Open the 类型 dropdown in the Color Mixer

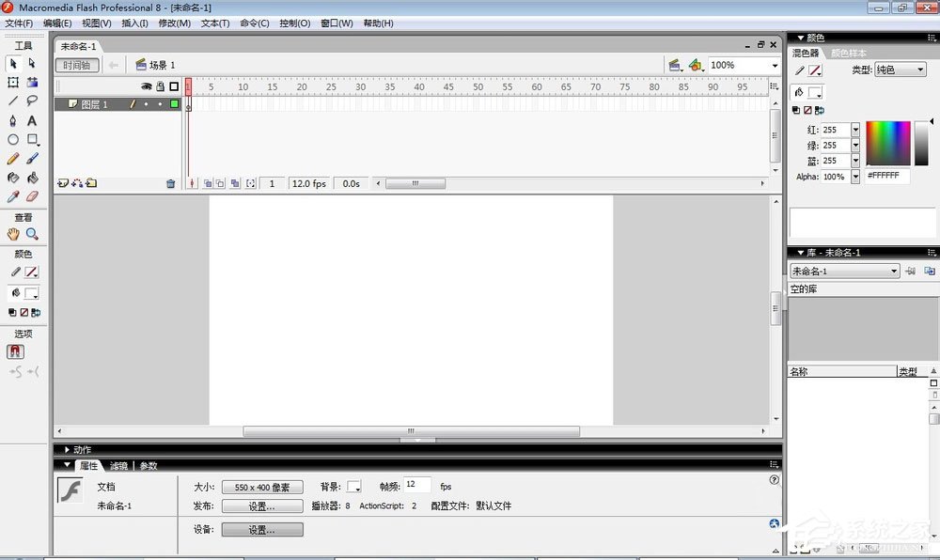[900, 69]
